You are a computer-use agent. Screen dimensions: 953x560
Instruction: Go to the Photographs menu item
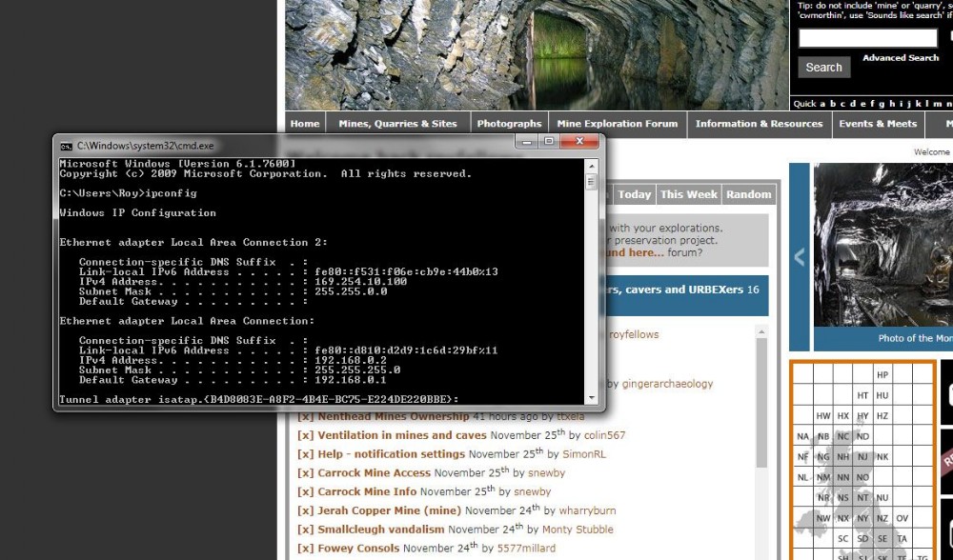pos(509,124)
